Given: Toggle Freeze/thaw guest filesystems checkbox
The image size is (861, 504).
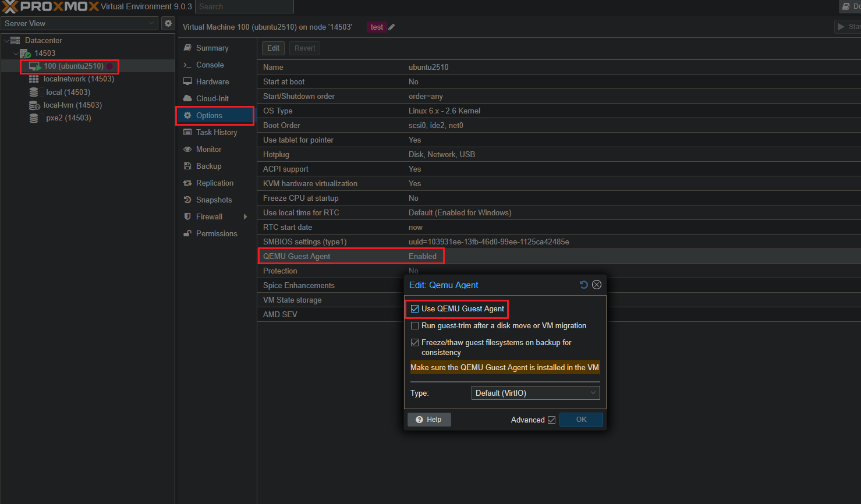Looking at the screenshot, I should [x=415, y=343].
